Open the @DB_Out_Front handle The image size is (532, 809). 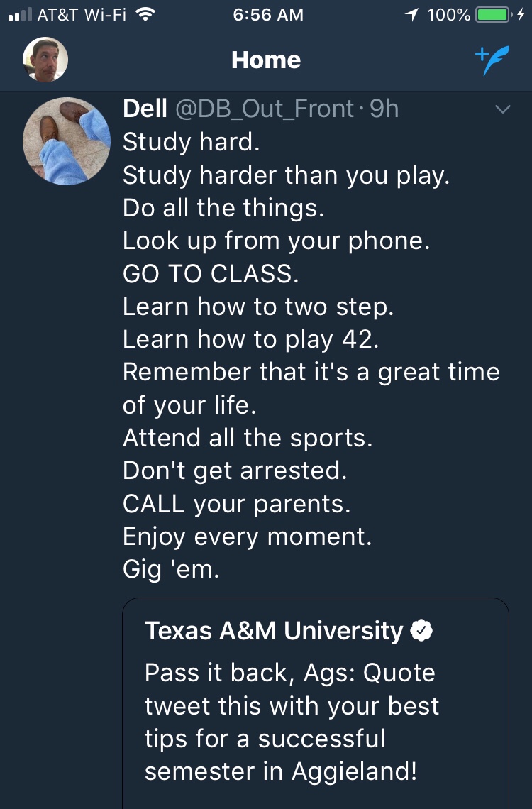(x=264, y=109)
